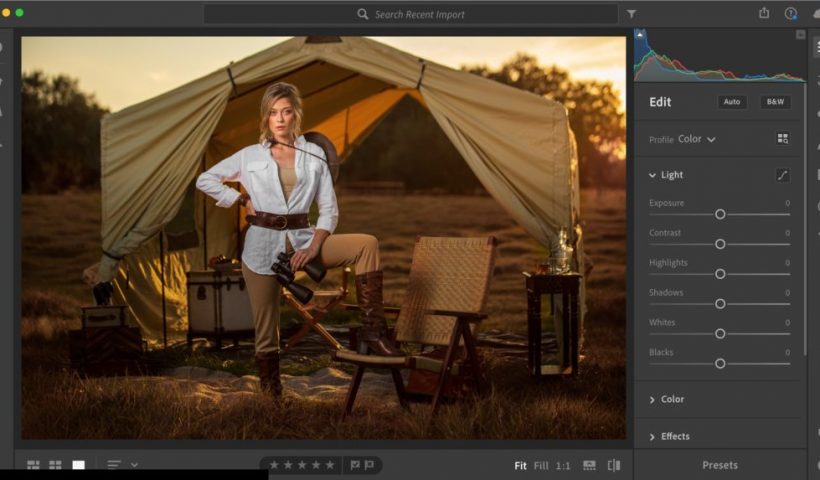Image resolution: width=820 pixels, height=480 pixels.
Task: Toggle shadow clipping indicator on histogram
Action: pyautogui.click(x=640, y=34)
